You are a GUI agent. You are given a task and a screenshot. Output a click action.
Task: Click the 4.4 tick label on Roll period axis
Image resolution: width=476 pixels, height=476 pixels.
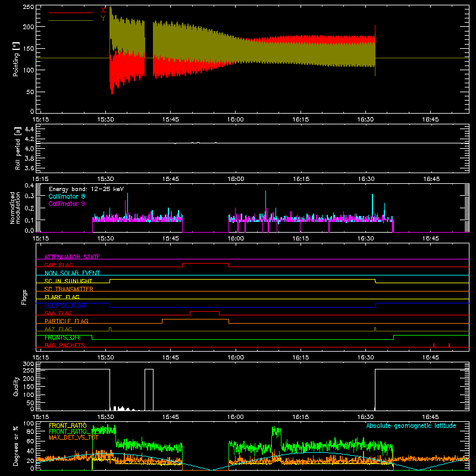pos(29,129)
